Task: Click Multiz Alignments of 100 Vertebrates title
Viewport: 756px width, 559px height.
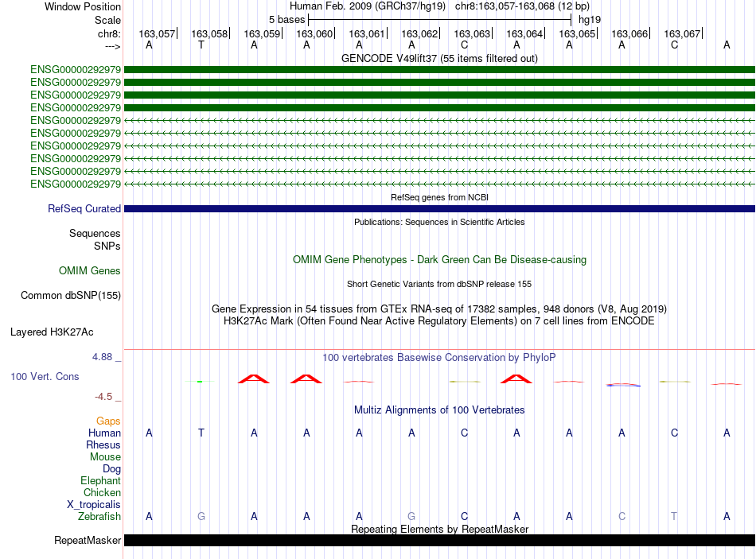Action: (x=439, y=410)
